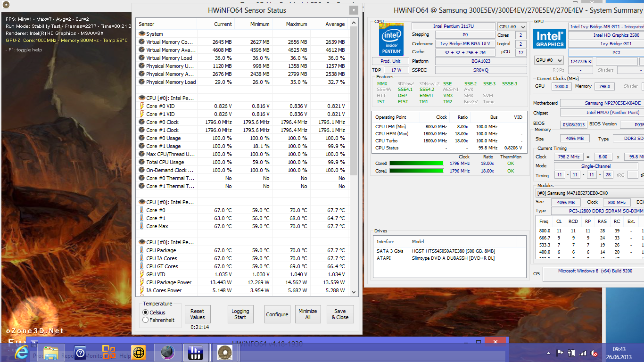Click the lightning icon beside IA Cores Power
Image resolution: width=644 pixels, height=362 pixels.
click(141, 290)
